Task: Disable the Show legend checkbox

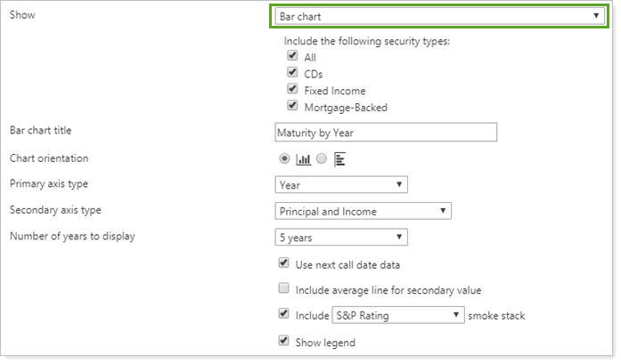Action: click(283, 342)
